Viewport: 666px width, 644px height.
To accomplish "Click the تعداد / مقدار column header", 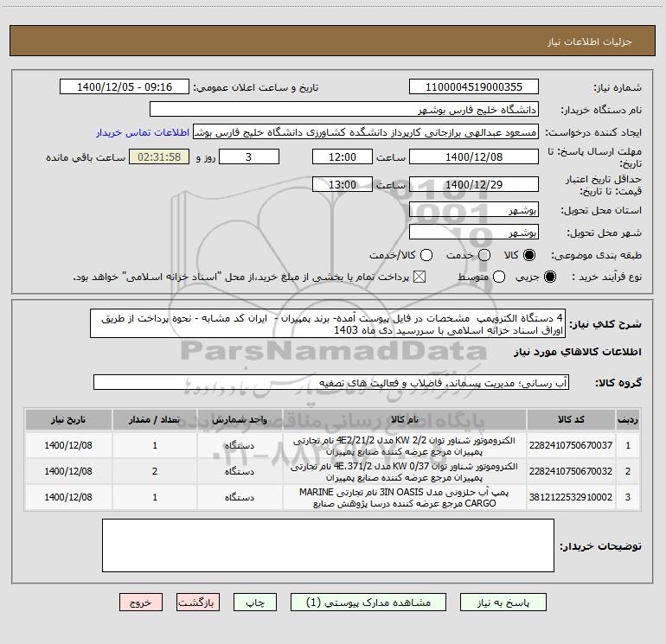I will tap(155, 419).
